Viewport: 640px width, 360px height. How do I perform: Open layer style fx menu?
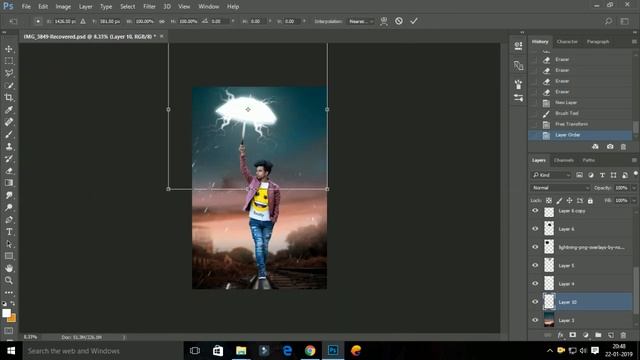(x=560, y=335)
